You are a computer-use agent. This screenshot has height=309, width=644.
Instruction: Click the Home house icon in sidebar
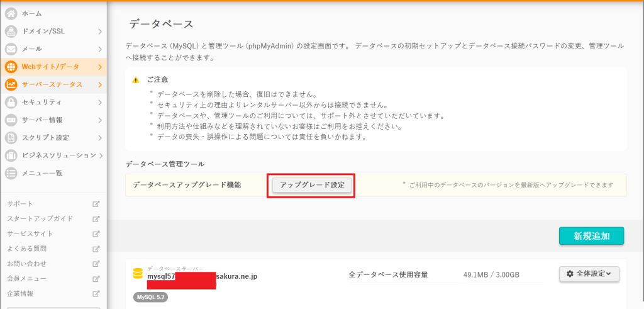pos(11,13)
